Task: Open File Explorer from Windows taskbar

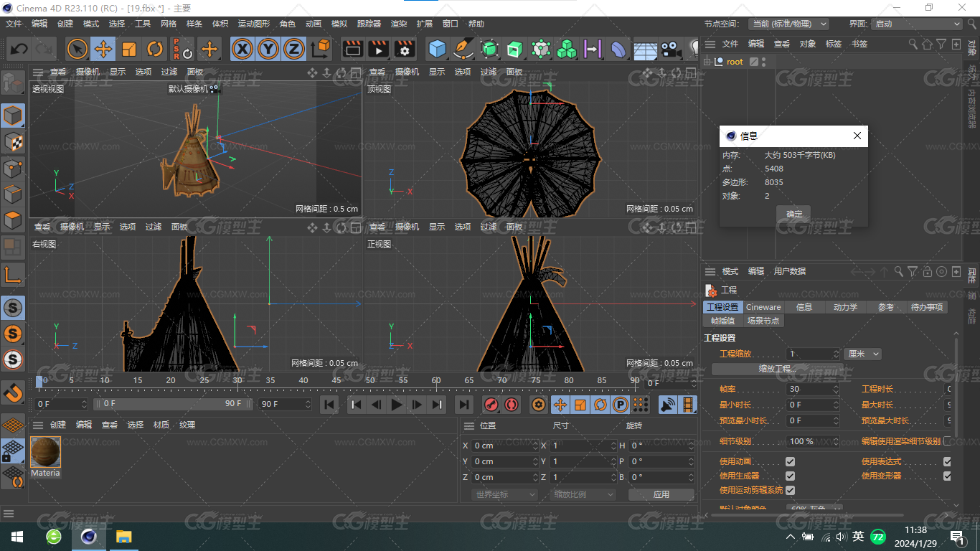Action: pyautogui.click(x=123, y=537)
